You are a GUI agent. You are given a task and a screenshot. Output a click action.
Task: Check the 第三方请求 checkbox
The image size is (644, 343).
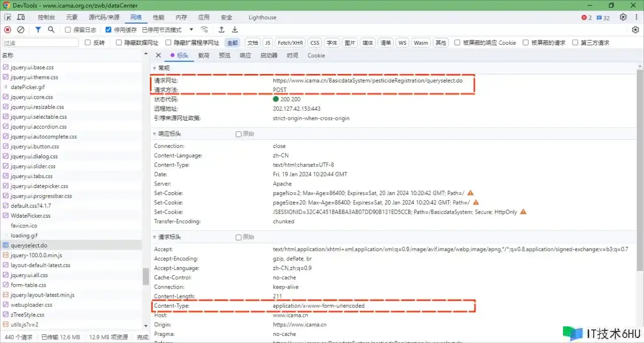575,43
